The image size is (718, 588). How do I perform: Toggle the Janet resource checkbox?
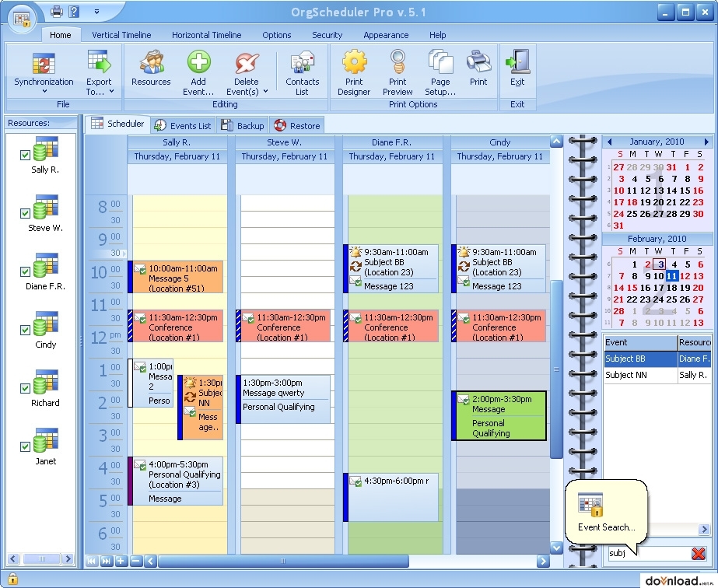25,446
